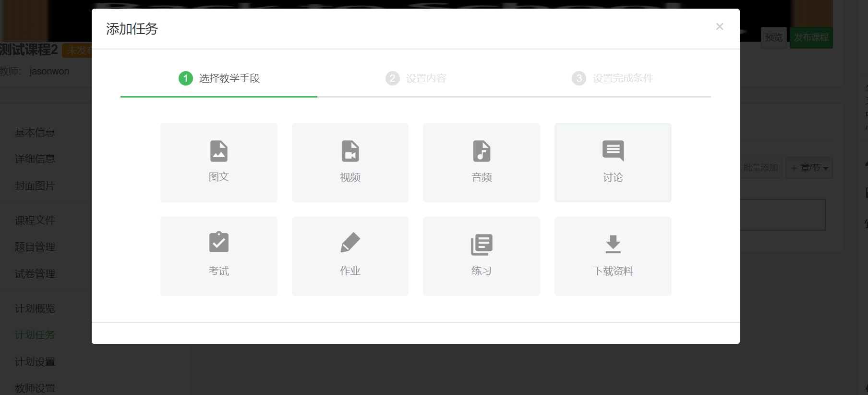Click the 预览 preview button
Viewport: 868px width, 395px height.
773,37
